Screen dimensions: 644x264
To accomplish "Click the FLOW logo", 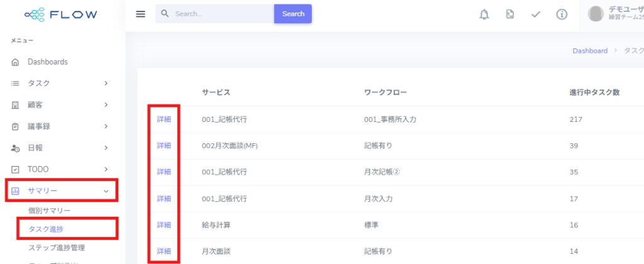I will (62, 13).
